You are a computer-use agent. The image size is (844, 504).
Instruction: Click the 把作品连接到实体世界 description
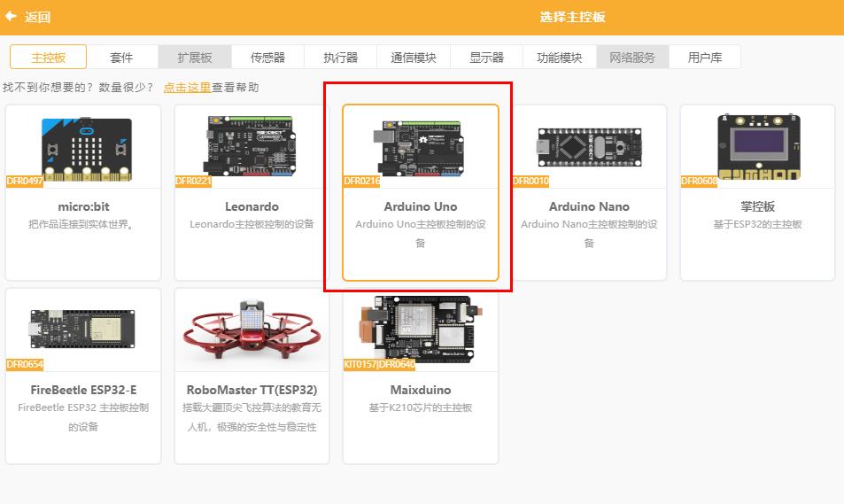click(x=81, y=224)
